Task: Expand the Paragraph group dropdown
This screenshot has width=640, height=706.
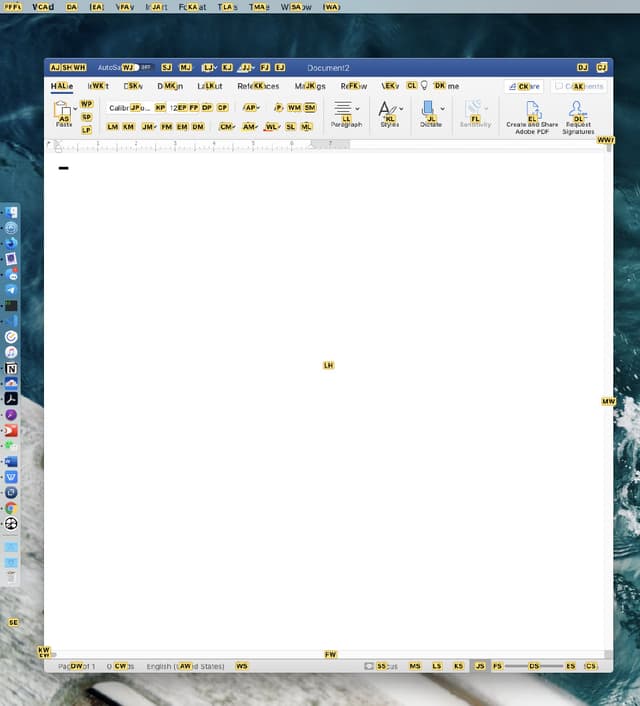Action: click(357, 108)
